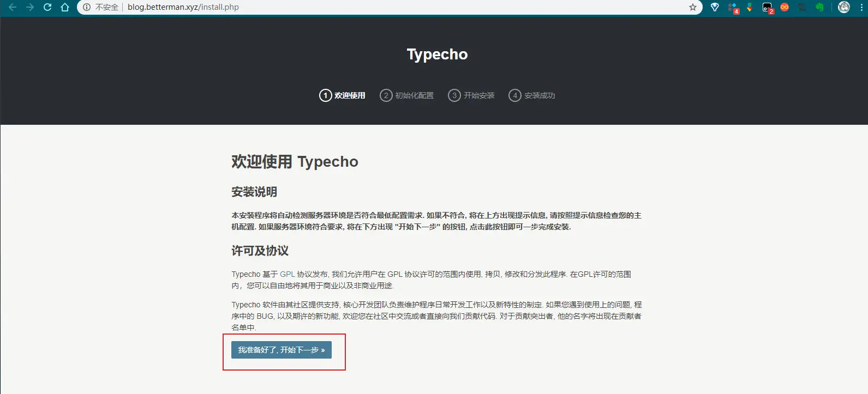The image size is (868, 394).
Task: Click the 安装说明 heading
Action: tap(254, 192)
